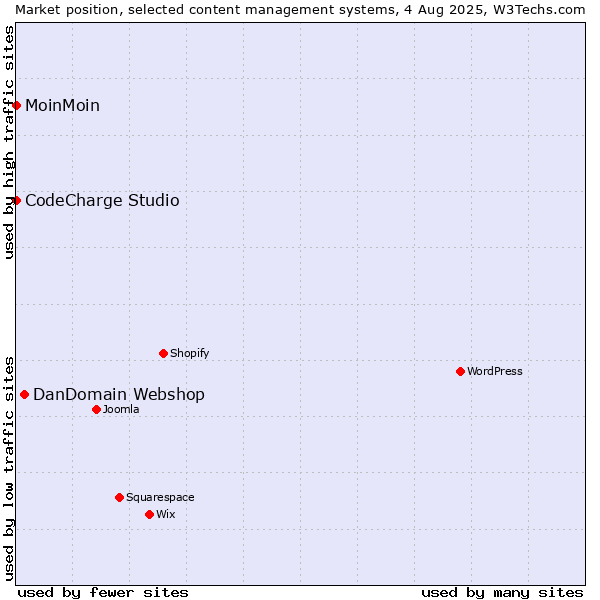Click the 'used by high traffic sites' axis label
This screenshot has width=600, height=600.
[x=8, y=142]
